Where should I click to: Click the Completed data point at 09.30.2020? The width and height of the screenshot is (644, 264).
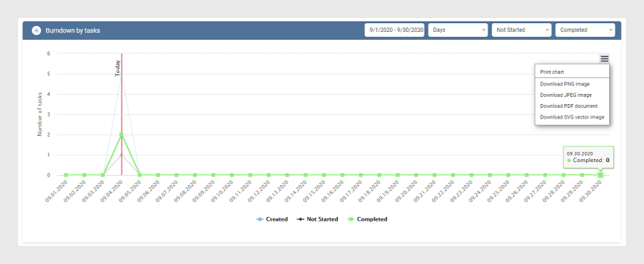click(x=601, y=175)
